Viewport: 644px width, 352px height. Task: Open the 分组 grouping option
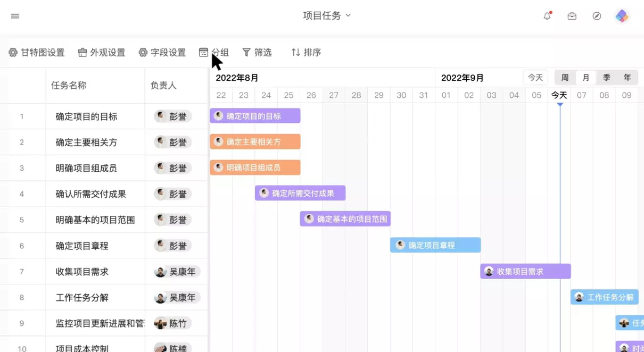coord(214,53)
